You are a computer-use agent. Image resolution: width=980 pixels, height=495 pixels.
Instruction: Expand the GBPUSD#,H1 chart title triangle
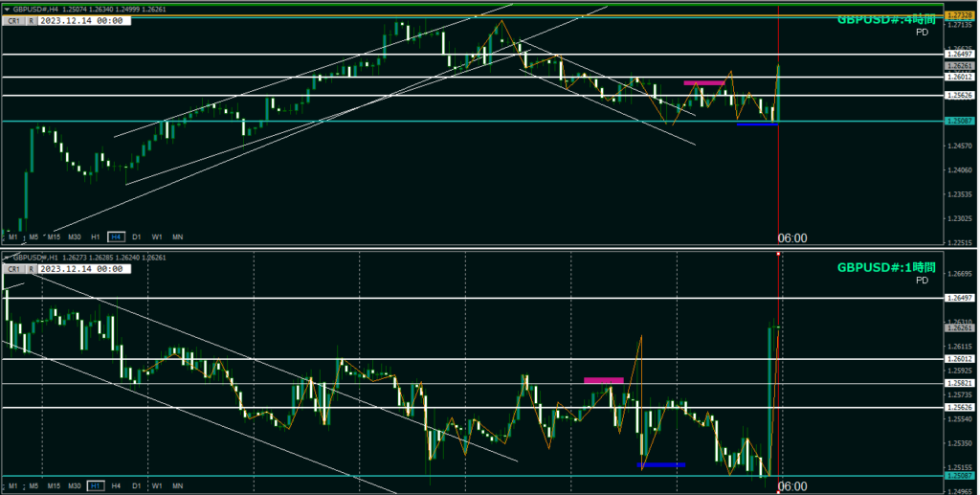pos(7,258)
